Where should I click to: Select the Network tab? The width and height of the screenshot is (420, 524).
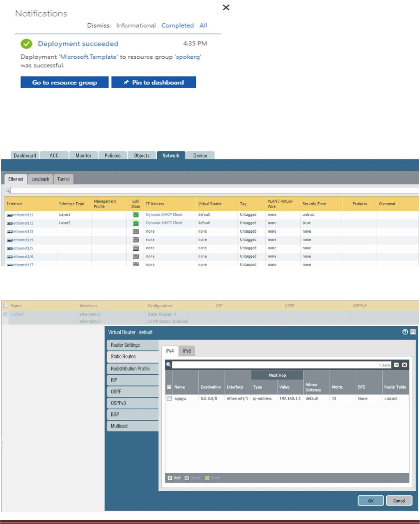171,156
